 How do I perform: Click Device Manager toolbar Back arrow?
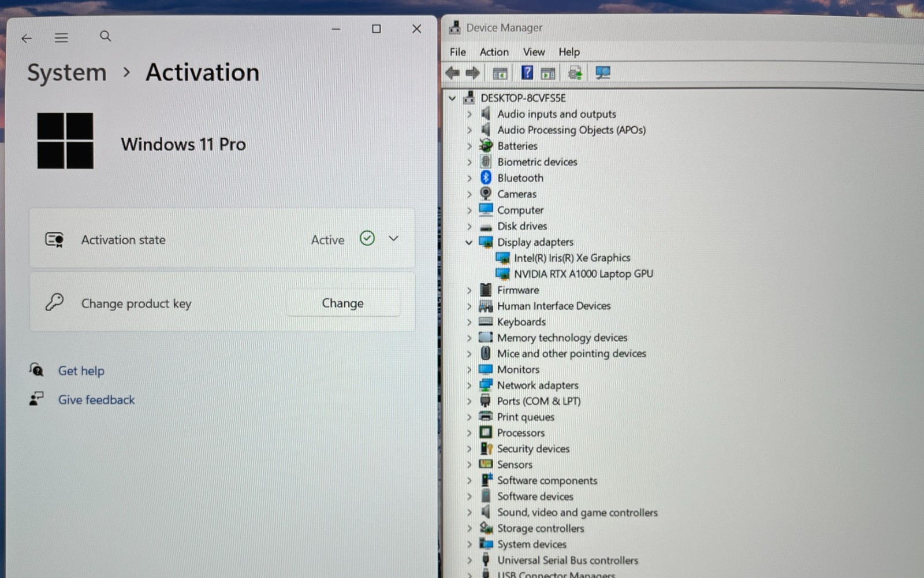tap(453, 73)
